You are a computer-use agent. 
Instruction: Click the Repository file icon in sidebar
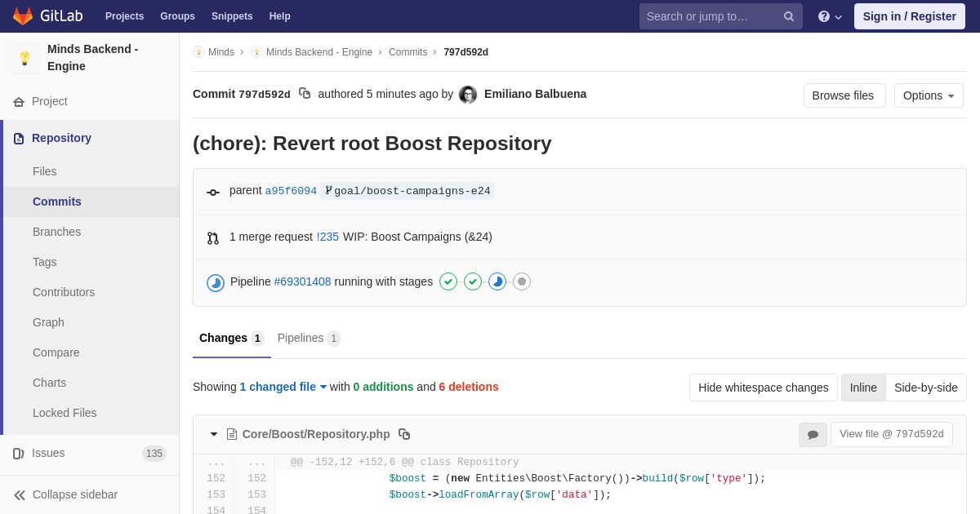[19, 139]
